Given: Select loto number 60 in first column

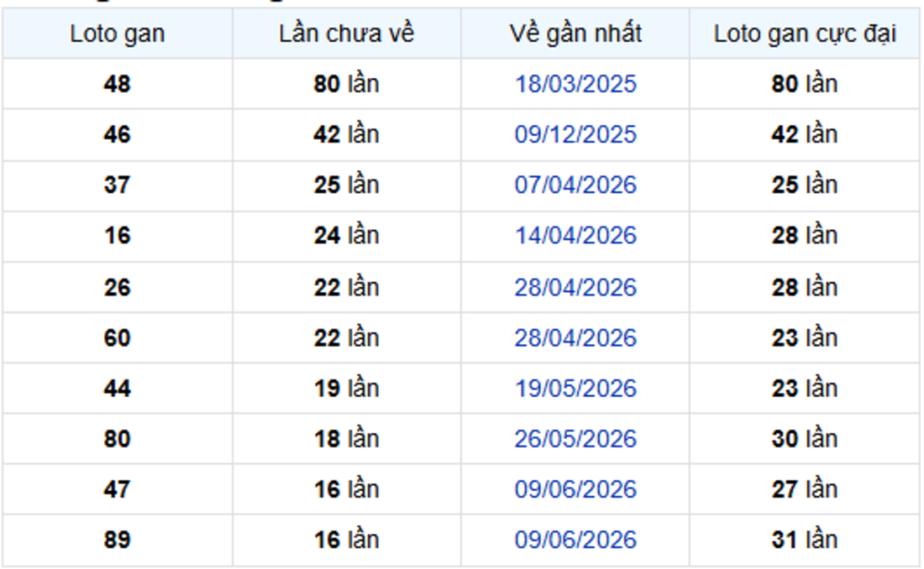Looking at the screenshot, I should tap(117, 338).
